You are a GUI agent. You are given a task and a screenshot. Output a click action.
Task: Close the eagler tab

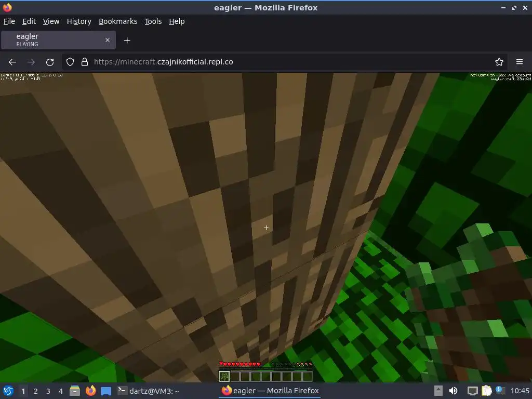click(x=108, y=40)
